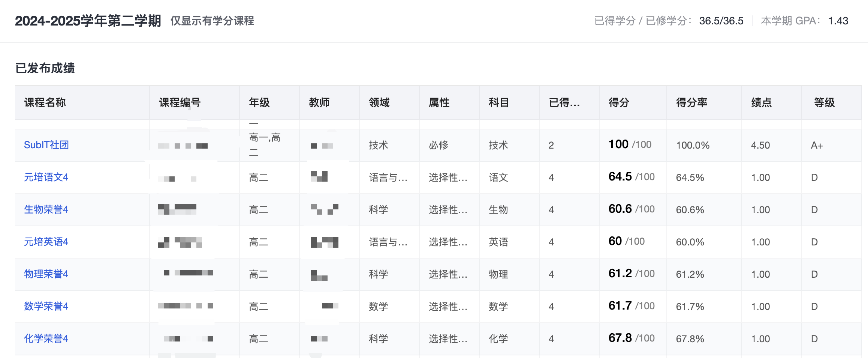Open the 数学荣誉4 course link

click(46, 306)
